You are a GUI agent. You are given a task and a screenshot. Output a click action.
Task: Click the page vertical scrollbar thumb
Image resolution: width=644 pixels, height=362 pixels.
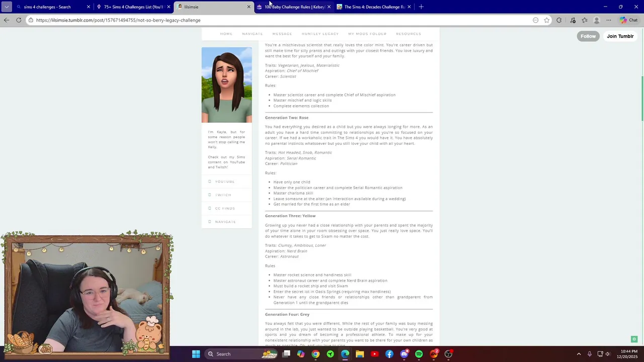point(642,98)
